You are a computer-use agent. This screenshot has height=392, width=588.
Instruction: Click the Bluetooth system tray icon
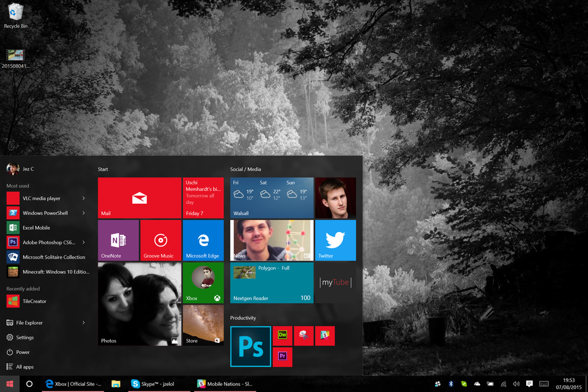pyautogui.click(x=450, y=384)
